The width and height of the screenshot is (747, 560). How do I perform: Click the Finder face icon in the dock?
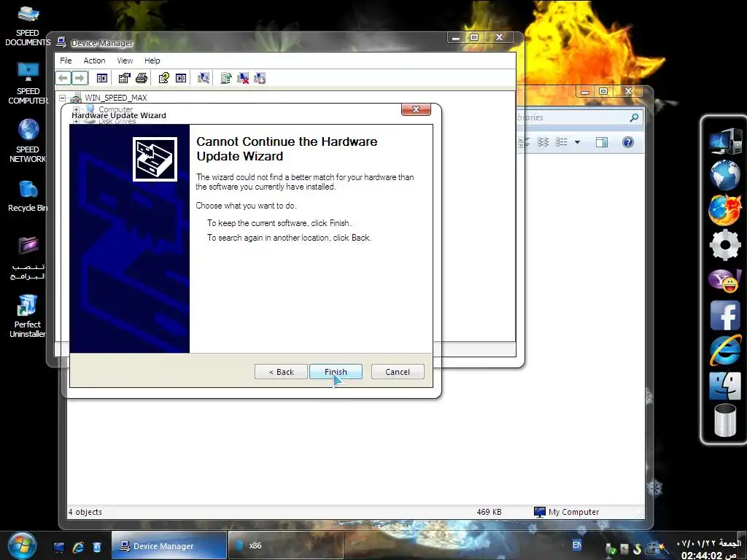tap(724, 386)
